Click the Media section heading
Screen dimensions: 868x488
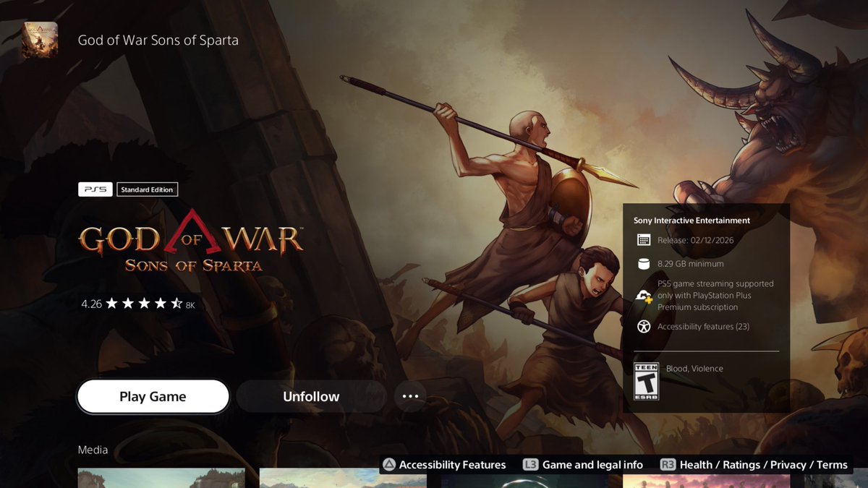tap(93, 450)
